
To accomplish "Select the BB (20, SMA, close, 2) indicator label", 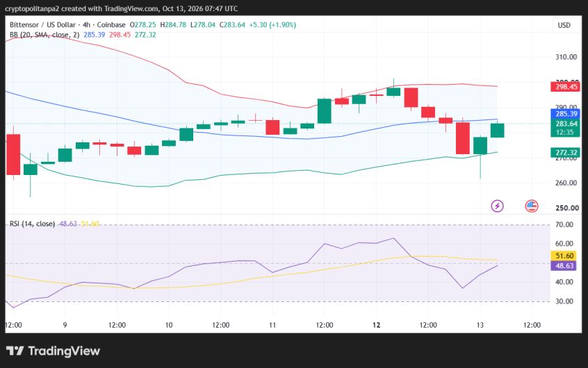I will (44, 35).
